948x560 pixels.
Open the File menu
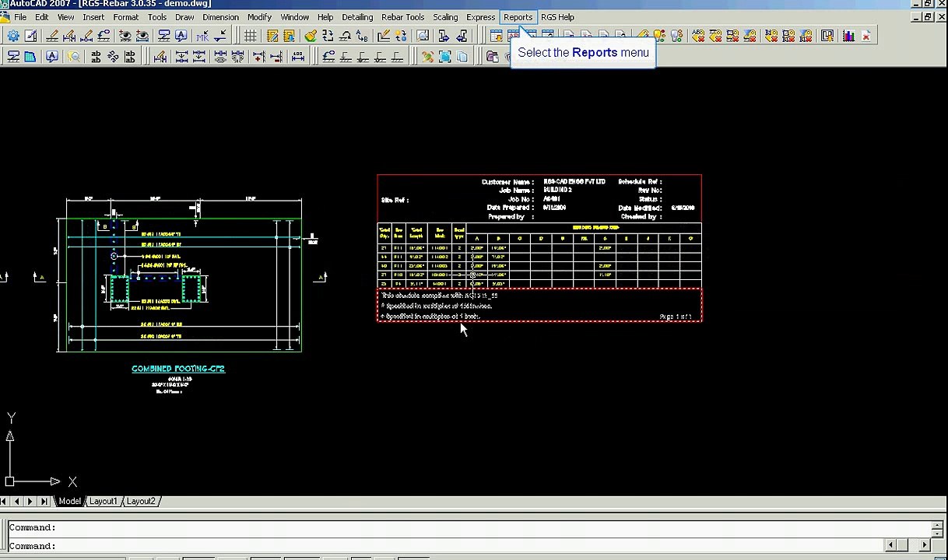(20, 17)
